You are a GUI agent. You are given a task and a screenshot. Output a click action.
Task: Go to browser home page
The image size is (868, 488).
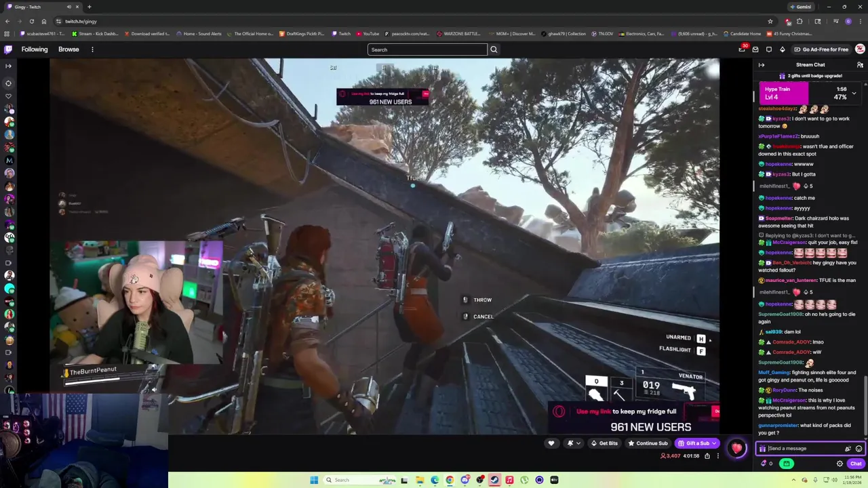(x=44, y=21)
